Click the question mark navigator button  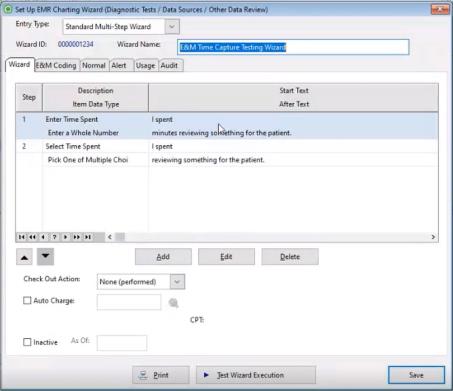54,237
